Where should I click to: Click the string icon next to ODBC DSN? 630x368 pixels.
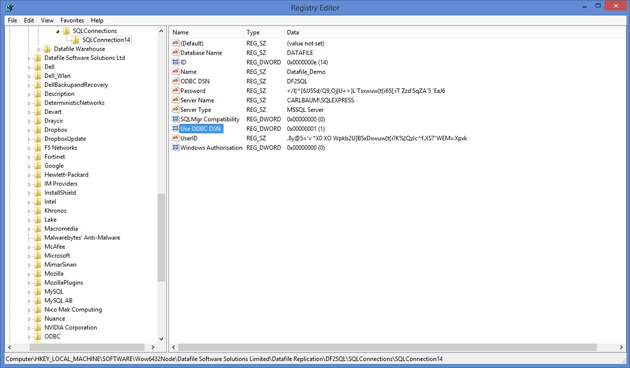[x=176, y=81]
